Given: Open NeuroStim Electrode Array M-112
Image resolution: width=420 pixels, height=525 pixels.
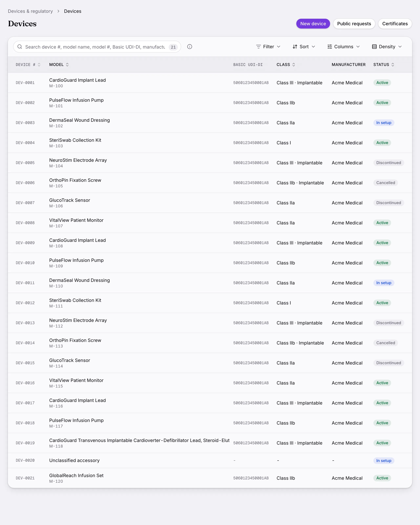Looking at the screenshot, I should pos(78,323).
